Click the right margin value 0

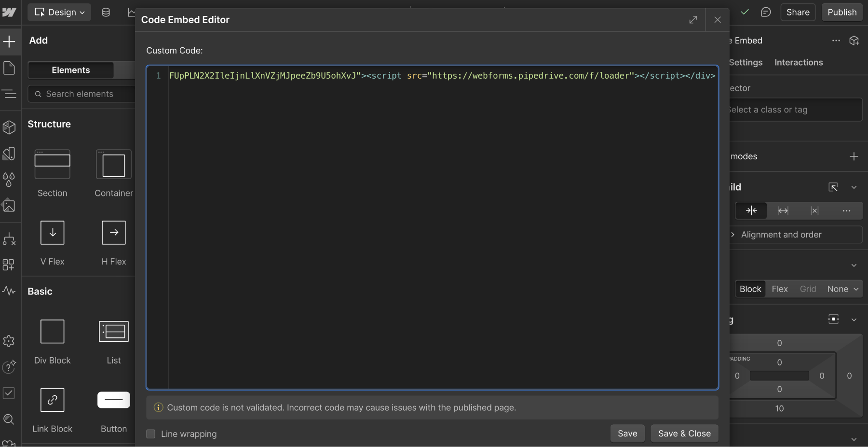[x=849, y=376]
